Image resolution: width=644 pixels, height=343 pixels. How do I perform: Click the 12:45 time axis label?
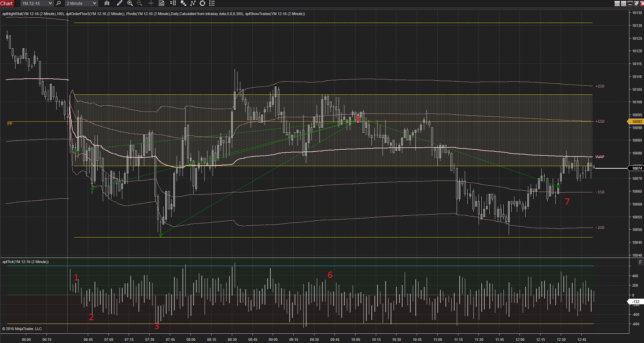click(x=582, y=340)
